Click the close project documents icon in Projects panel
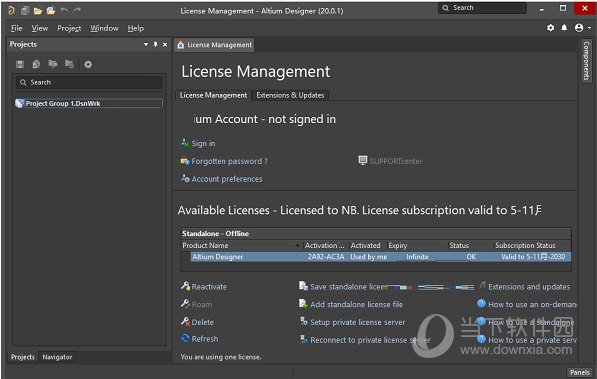The image size is (597, 379). point(69,64)
